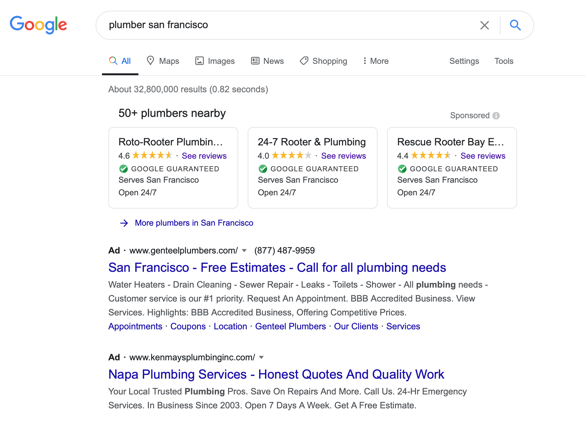Click the www.kenmaysplumbinginc.com/ URL text
586x421 pixels.
coord(192,357)
